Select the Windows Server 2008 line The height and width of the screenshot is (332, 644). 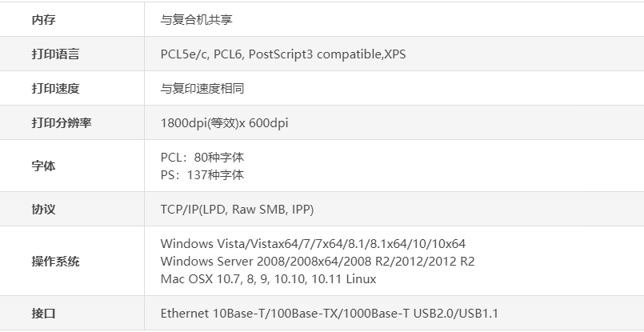point(318,262)
